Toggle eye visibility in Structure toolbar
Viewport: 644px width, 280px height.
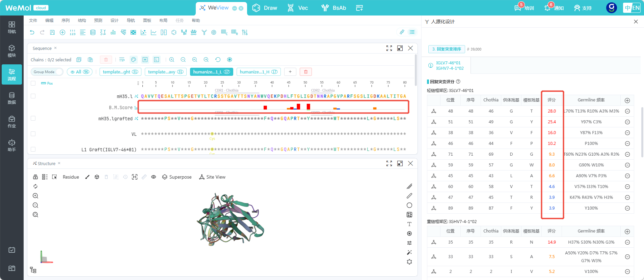point(154,177)
